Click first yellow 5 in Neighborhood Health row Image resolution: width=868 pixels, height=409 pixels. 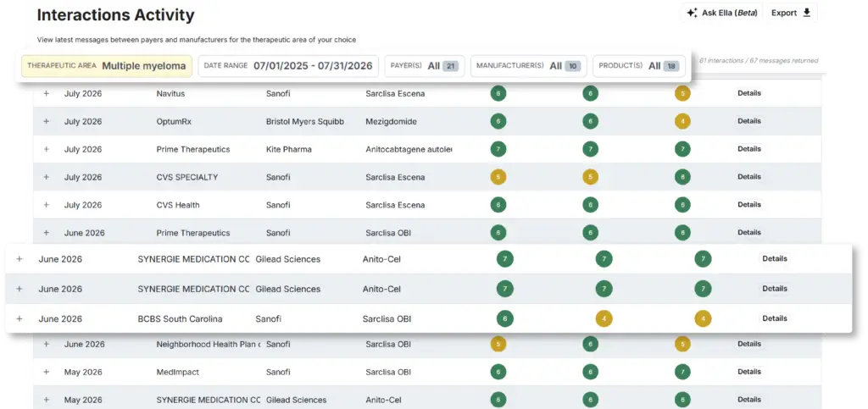[x=498, y=344]
